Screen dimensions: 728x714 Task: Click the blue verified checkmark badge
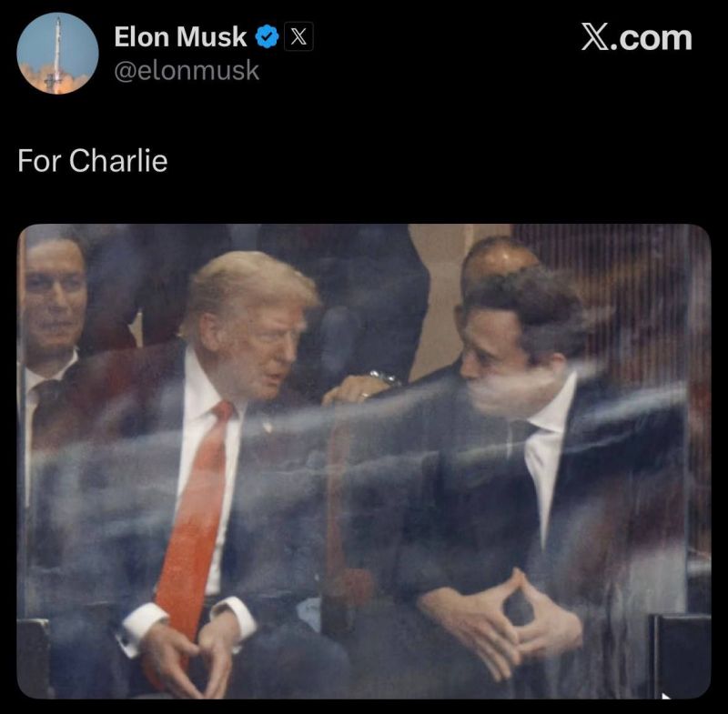tap(267, 37)
